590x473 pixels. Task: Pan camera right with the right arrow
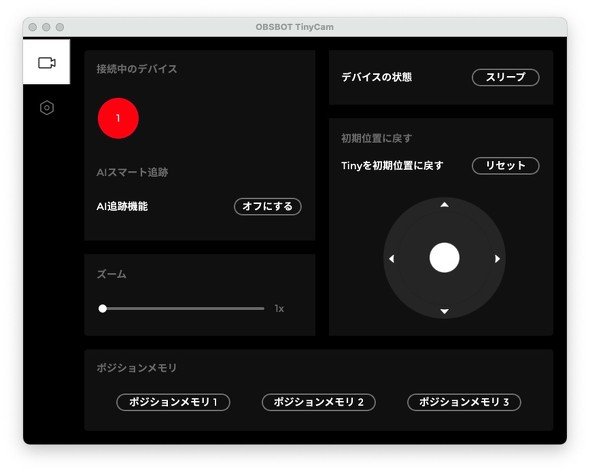pyautogui.click(x=497, y=259)
